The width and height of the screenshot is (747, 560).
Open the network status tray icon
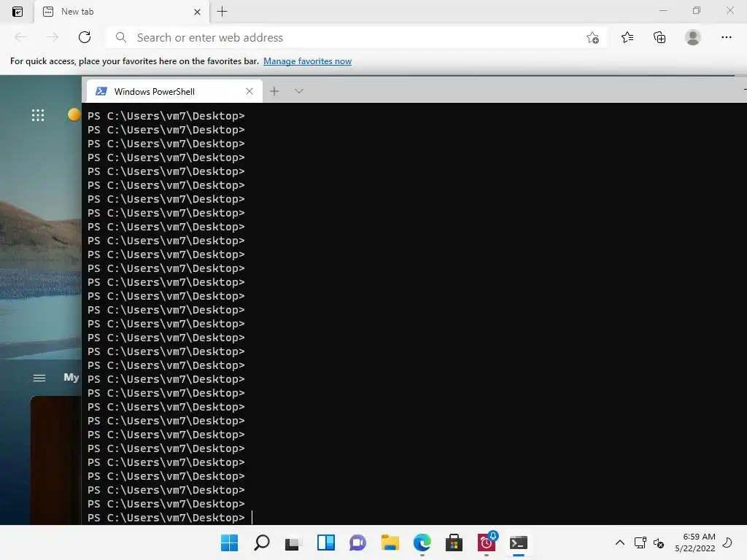[x=640, y=542]
